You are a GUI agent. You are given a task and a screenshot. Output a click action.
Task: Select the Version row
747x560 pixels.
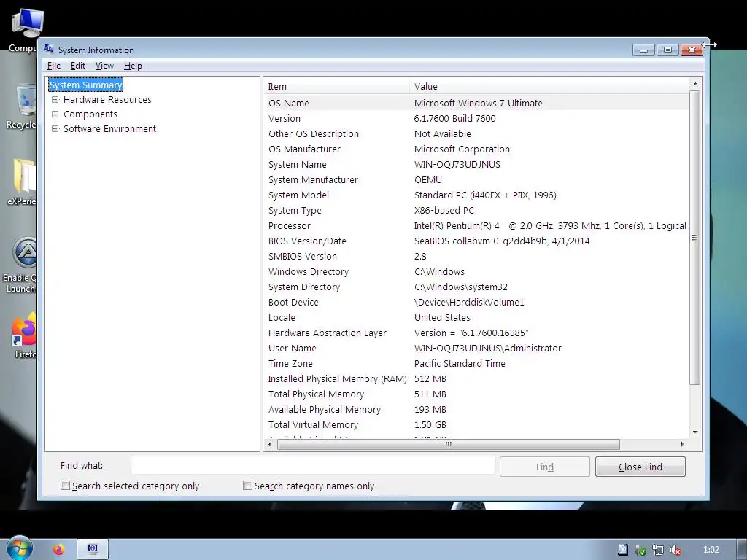476,118
